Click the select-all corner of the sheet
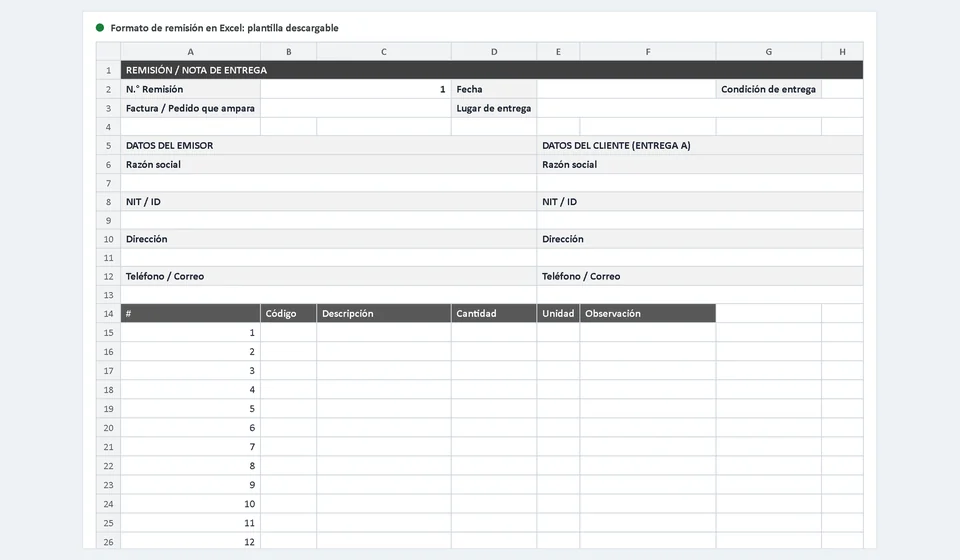960x560 pixels. coord(108,52)
